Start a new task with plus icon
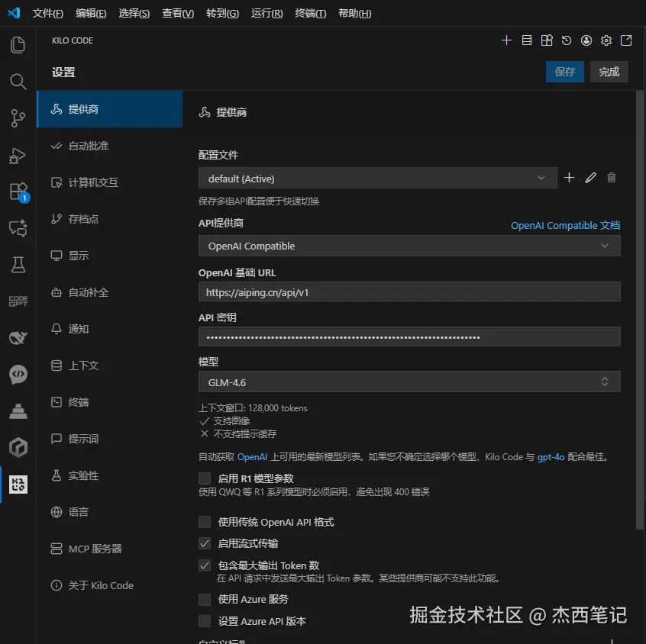646x644 pixels. point(506,40)
